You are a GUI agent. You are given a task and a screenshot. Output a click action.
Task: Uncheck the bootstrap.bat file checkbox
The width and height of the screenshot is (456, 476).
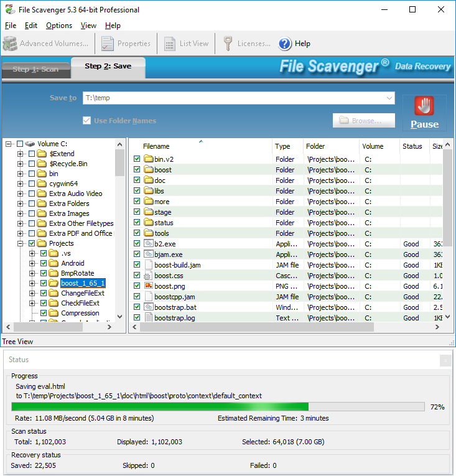[x=137, y=307]
